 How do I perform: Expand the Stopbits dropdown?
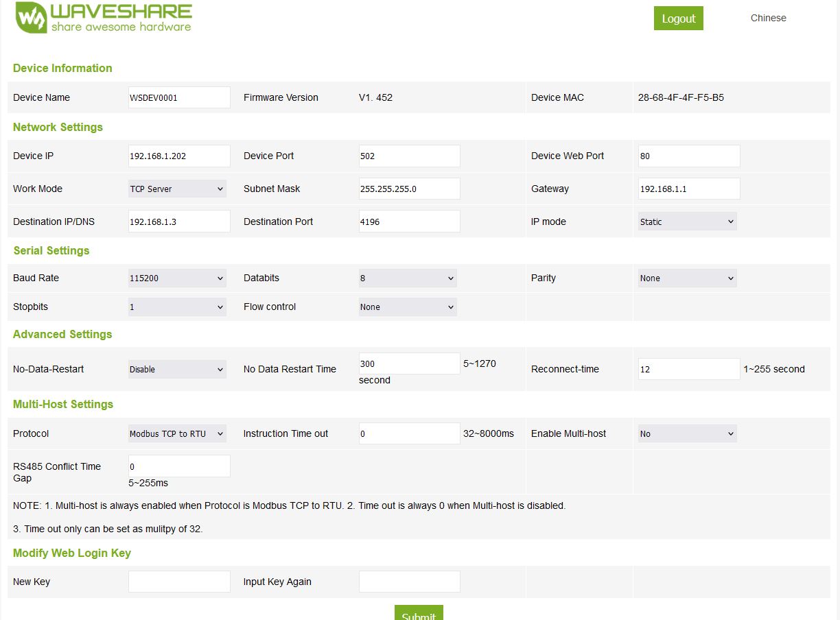coord(177,307)
